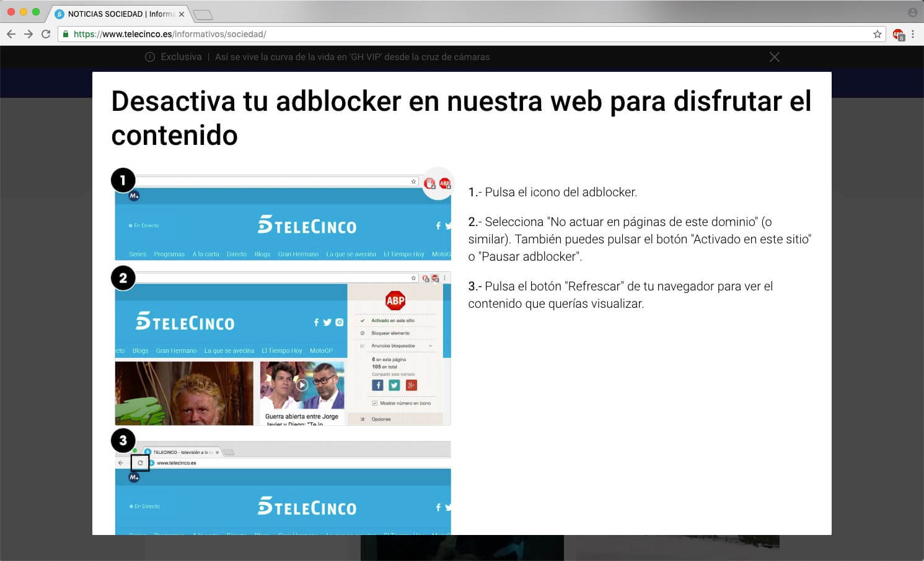Click 'Activado en este sitio' checkmark in illustration
Image resolution: width=924 pixels, height=561 pixels.
pyautogui.click(x=363, y=321)
